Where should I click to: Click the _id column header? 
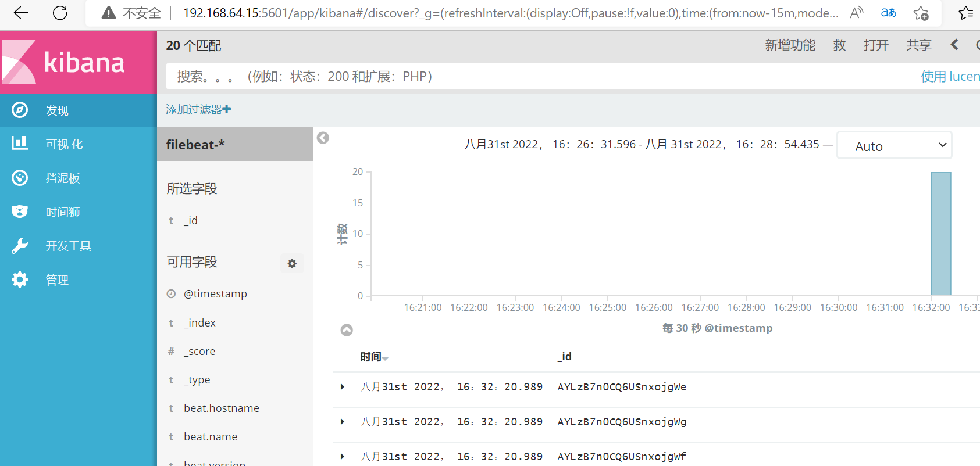565,357
